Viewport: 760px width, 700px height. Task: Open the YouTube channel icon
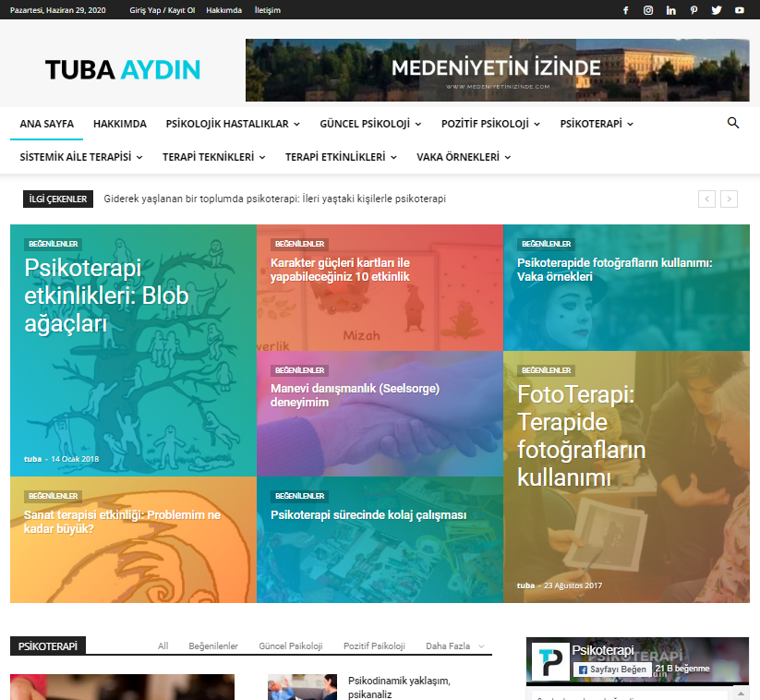(x=740, y=10)
